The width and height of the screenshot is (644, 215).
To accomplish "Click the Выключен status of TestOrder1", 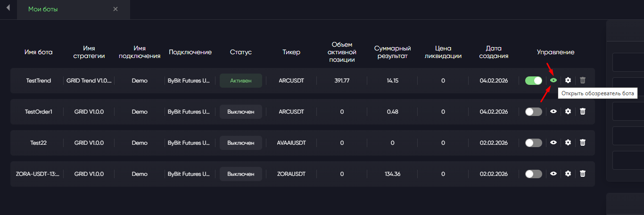I will coord(240,112).
